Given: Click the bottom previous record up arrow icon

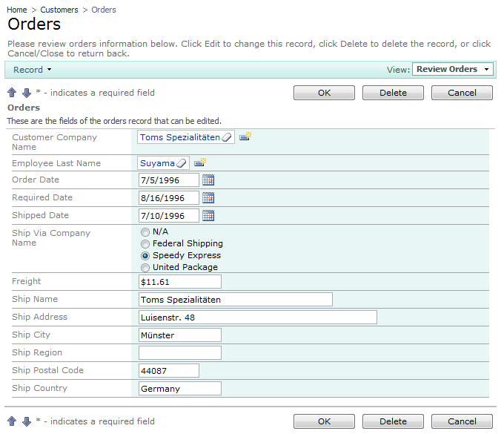Looking at the screenshot, I should pyautogui.click(x=12, y=421).
